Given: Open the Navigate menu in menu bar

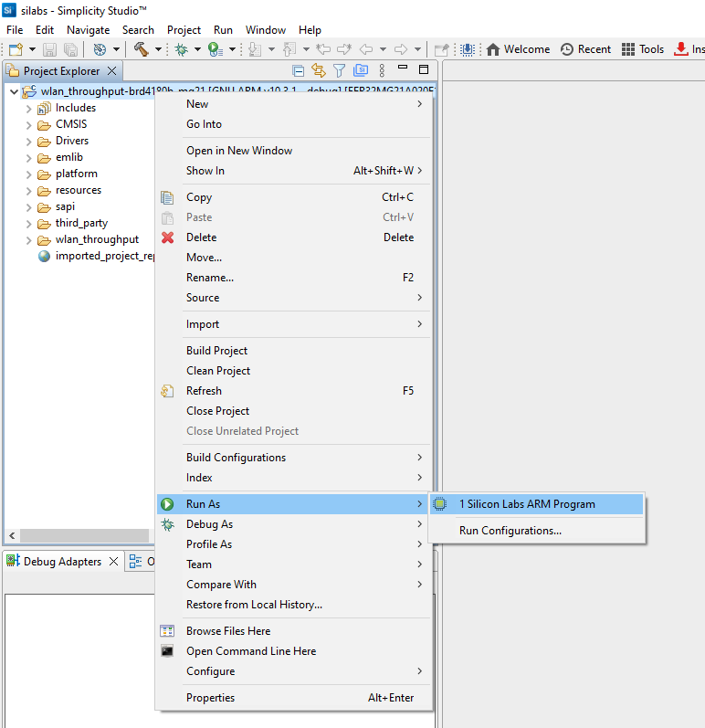Looking at the screenshot, I should coord(88,30).
